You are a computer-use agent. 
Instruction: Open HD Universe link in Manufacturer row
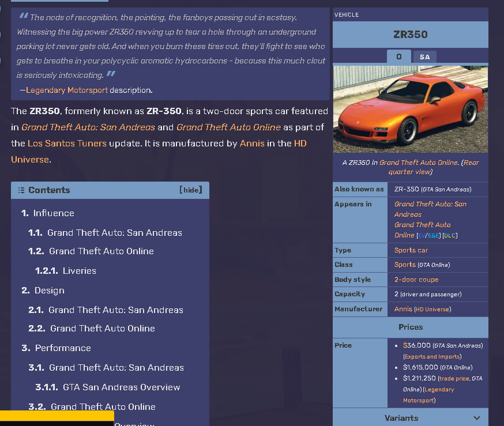click(432, 310)
